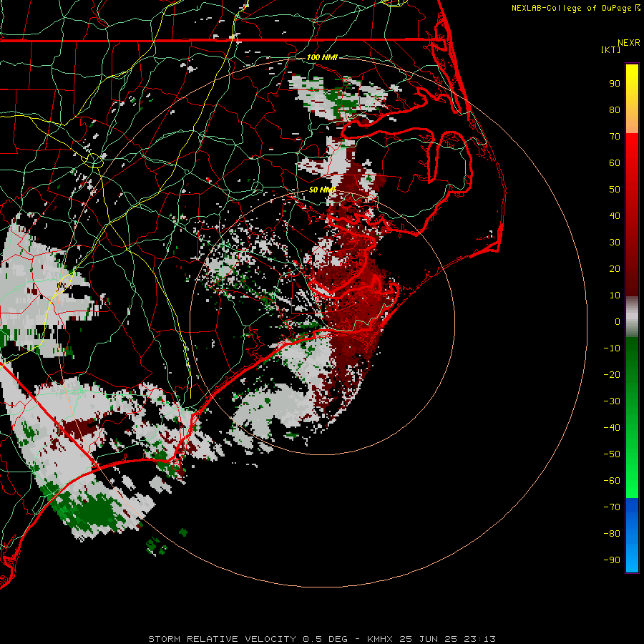The image size is (644, 644).
Task: Click the 50 value on the velocity scale
Action: coord(615,190)
